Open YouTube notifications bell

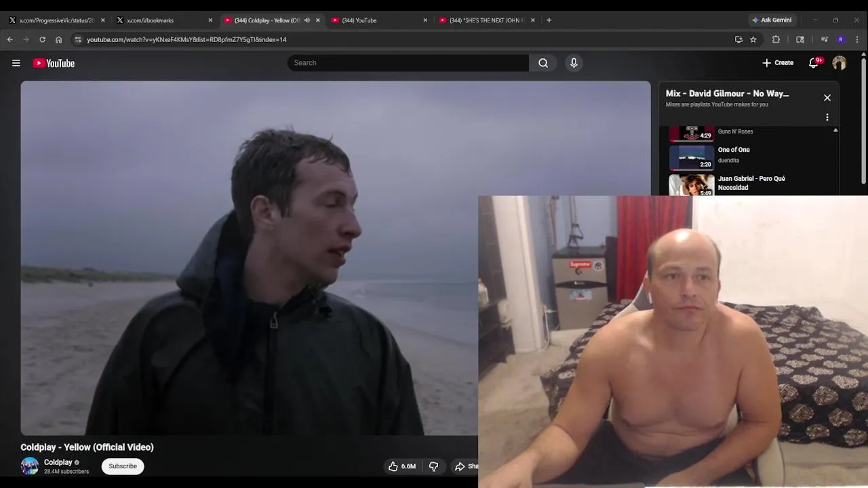click(x=814, y=63)
